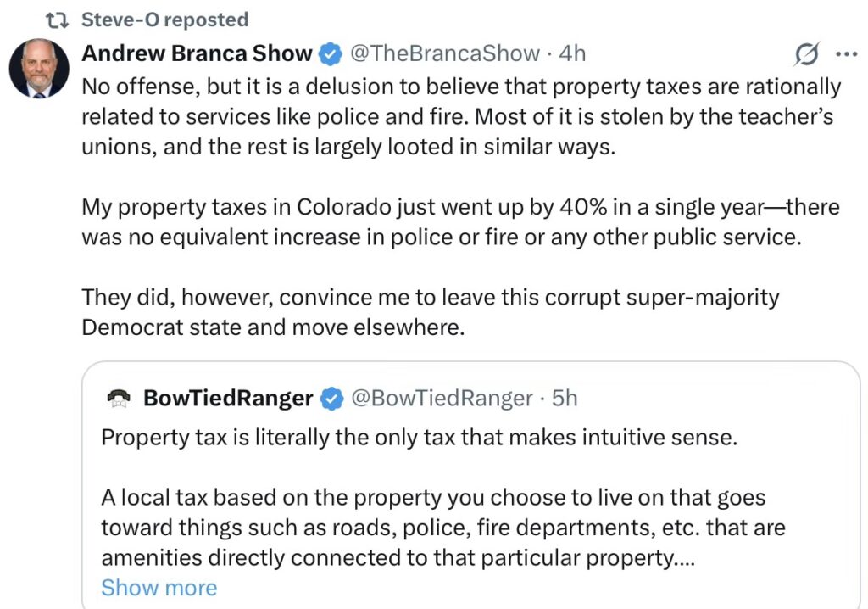Expand the quoted post with "Show more"
The height and width of the screenshot is (609, 868).
pyautogui.click(x=159, y=587)
